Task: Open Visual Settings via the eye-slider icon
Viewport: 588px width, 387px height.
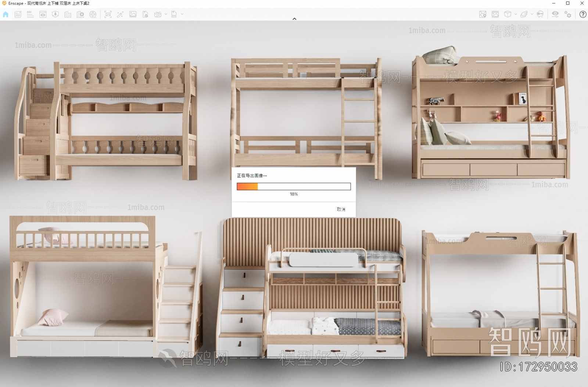Action: [555, 15]
